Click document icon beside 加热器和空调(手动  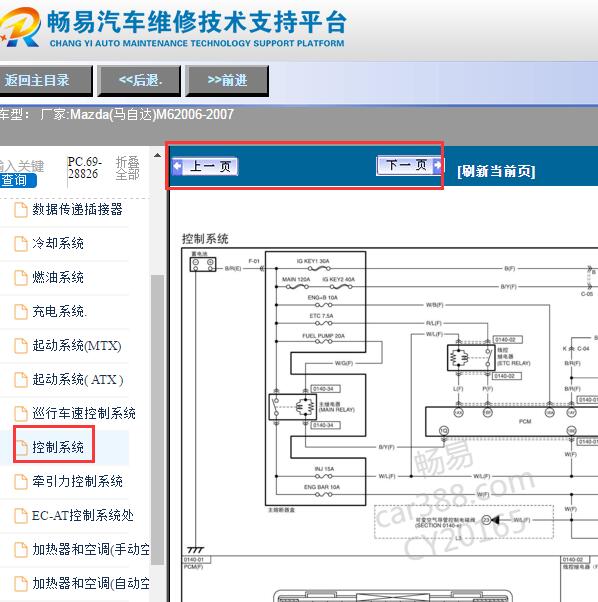[x=21, y=550]
